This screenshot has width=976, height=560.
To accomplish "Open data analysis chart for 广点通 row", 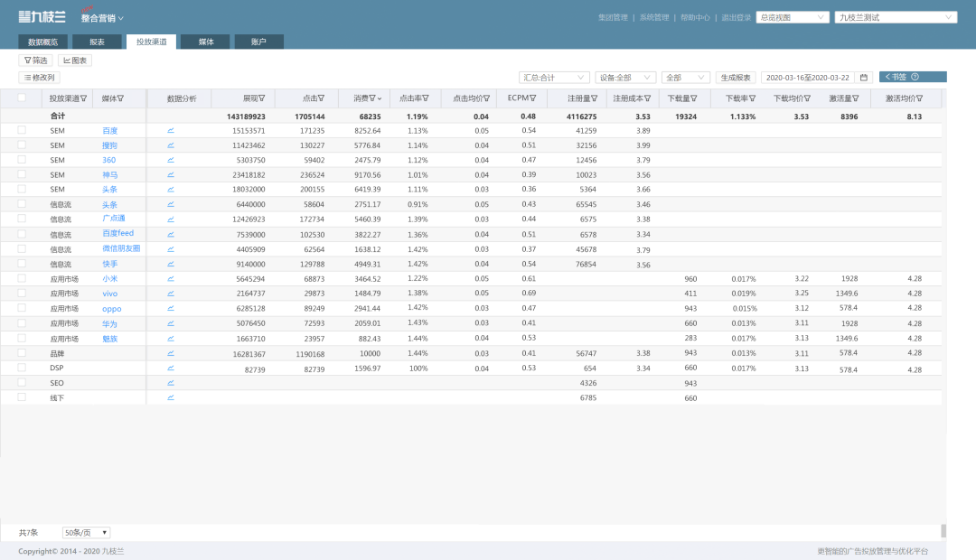I will pos(171,219).
